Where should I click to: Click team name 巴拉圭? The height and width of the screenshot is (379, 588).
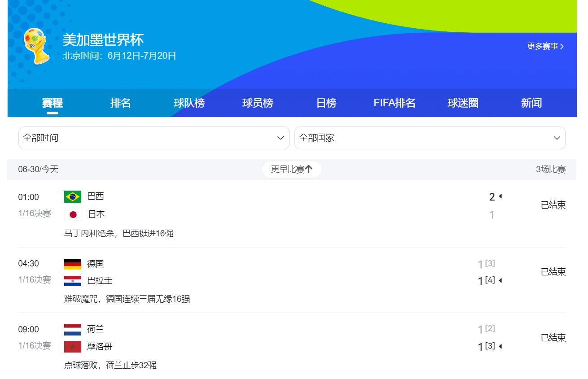(x=100, y=281)
